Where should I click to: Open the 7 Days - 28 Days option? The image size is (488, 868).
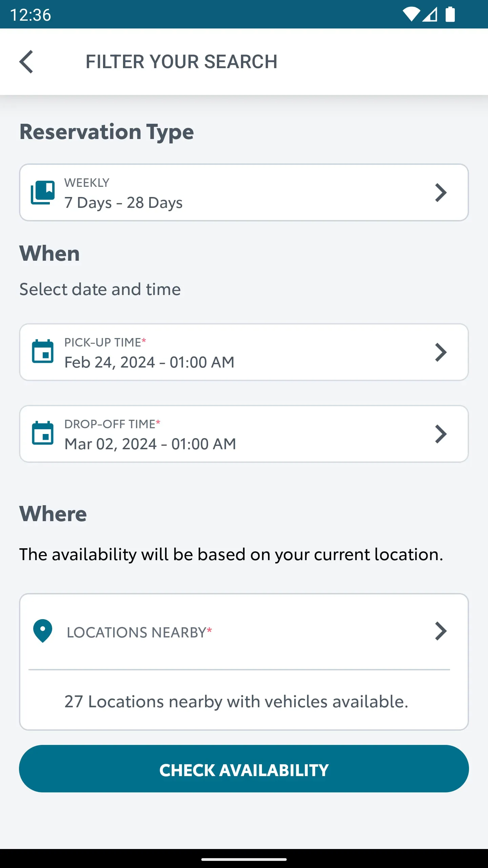click(x=123, y=203)
